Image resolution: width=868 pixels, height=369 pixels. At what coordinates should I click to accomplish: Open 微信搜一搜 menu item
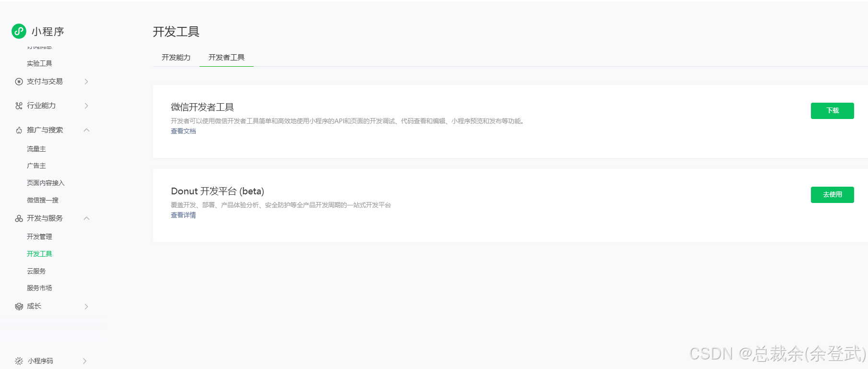(x=43, y=200)
